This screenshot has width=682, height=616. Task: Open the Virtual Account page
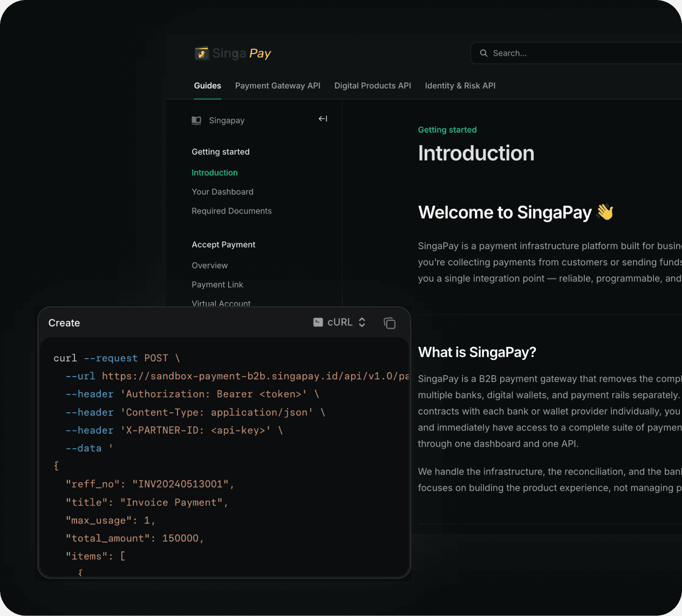221,303
